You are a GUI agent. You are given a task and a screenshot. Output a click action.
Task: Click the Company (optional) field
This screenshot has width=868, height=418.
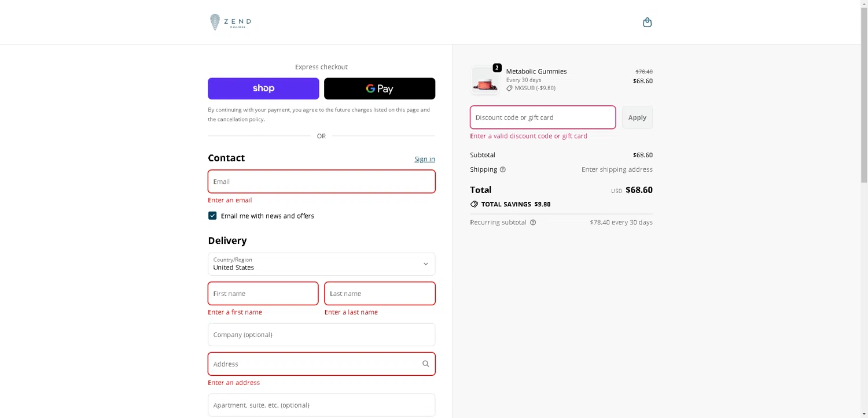pos(321,335)
